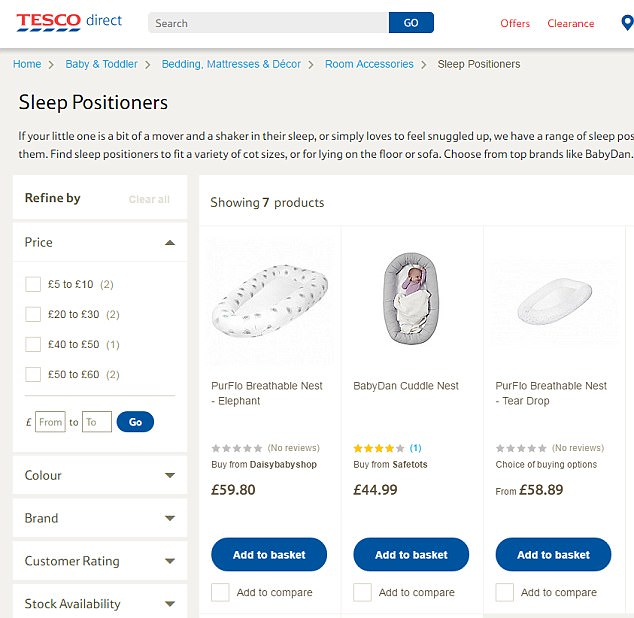Open the Offers menu link
Image resolution: width=634 pixels, height=618 pixels.
click(x=515, y=23)
